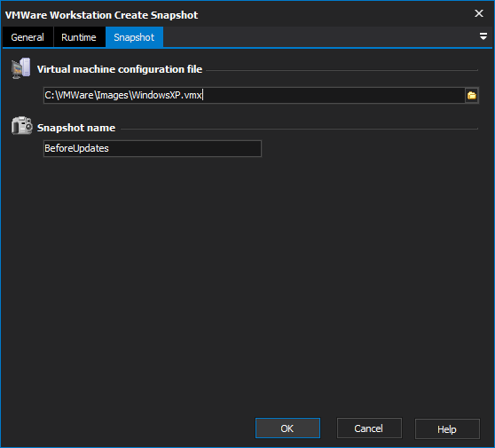495x448 pixels.
Task: Click the blank space after BeforeUpdates text
Action: (x=185, y=148)
